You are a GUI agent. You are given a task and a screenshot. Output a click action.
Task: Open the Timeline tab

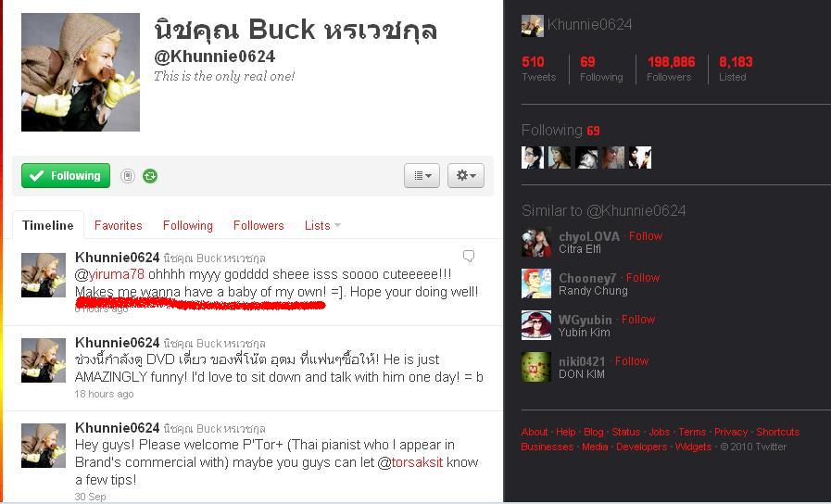pyautogui.click(x=47, y=225)
